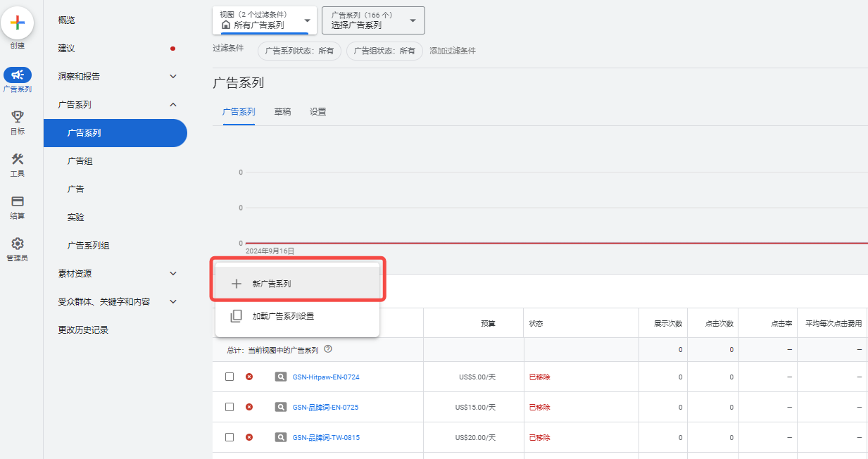Check the box for GSN-Hitpaw-EN-0724 campaign
The width and height of the screenshot is (868, 459).
[x=229, y=377]
